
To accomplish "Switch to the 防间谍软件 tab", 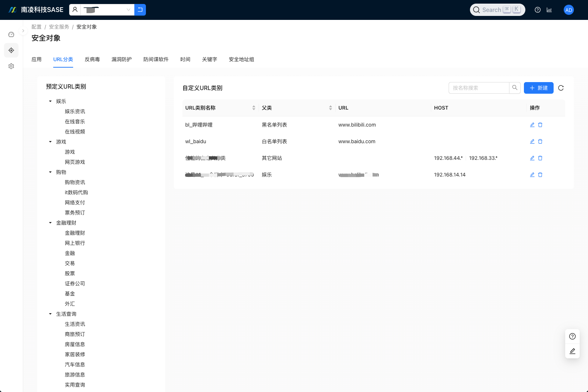I will click(156, 59).
